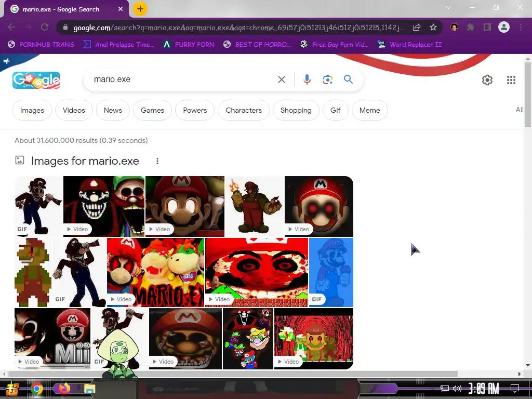Share this page icon in address bar
The width and height of the screenshot is (532, 399).
pyautogui.click(x=417, y=28)
